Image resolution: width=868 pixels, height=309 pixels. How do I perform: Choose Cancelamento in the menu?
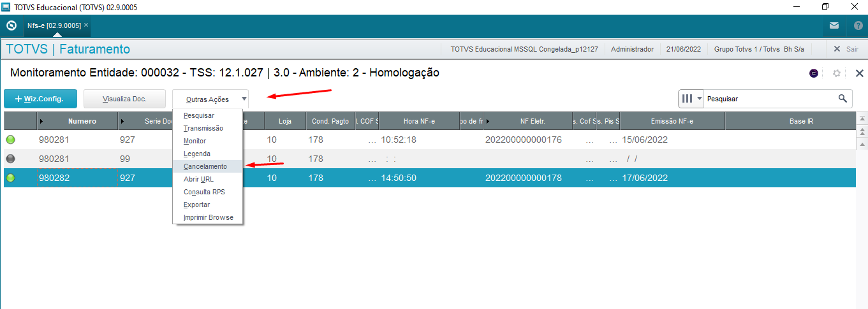pos(207,166)
